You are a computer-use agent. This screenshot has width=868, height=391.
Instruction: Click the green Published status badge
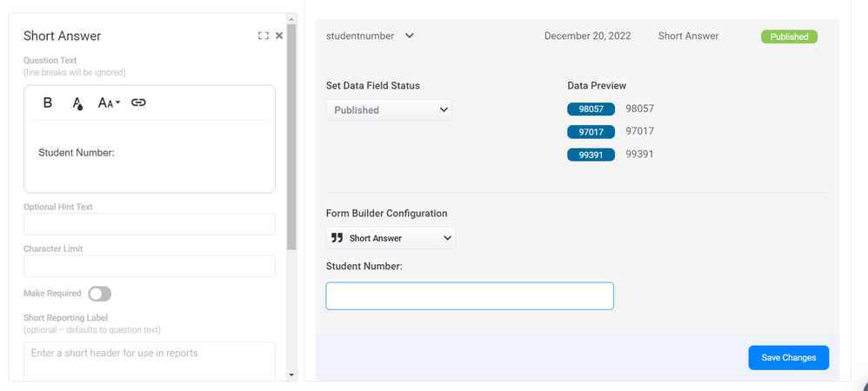pyautogui.click(x=789, y=36)
